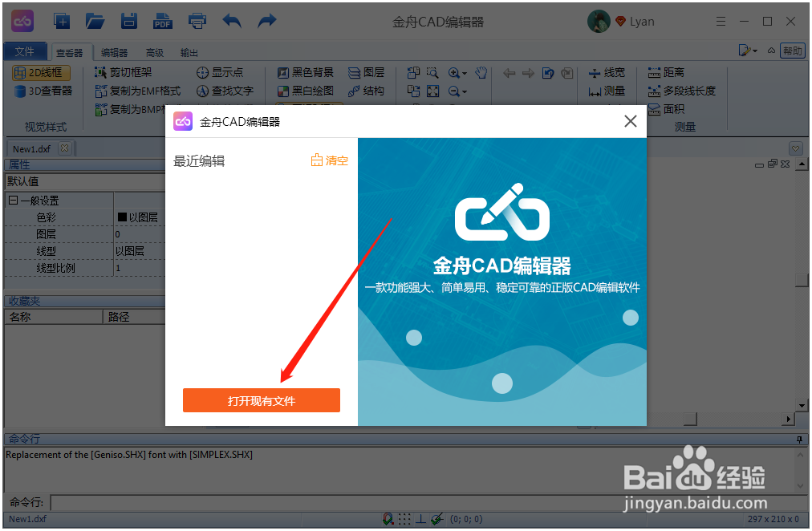Click the printer icon
812x531 pixels.
[x=197, y=21]
